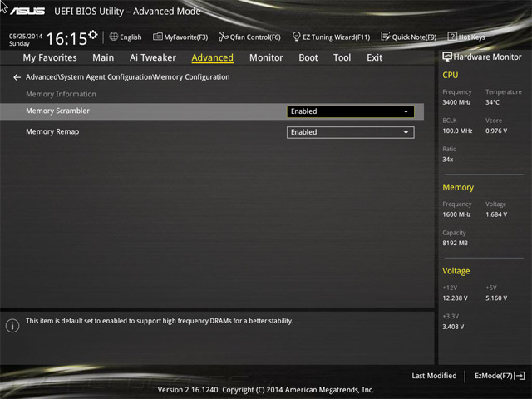Click the ASUS logo
Screen dimensions: 532x399
pyautogui.click(x=27, y=11)
